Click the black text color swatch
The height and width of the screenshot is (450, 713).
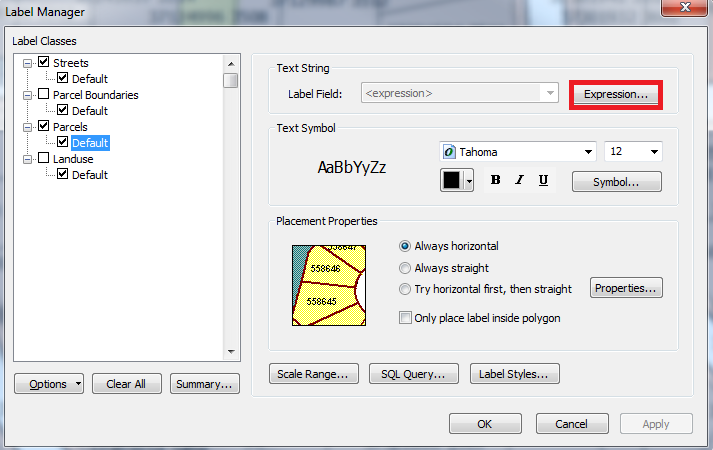click(452, 180)
